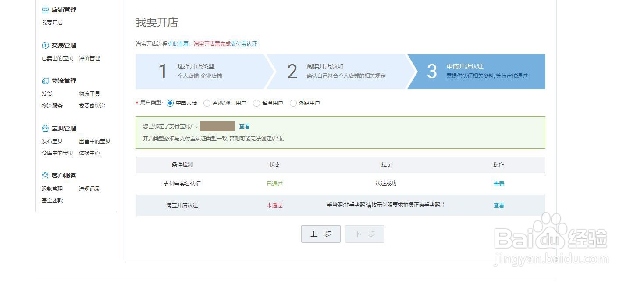Image resolution: width=644 pixels, height=281 pixels.
Task: Open 违规记录 link
Action: click(x=89, y=188)
